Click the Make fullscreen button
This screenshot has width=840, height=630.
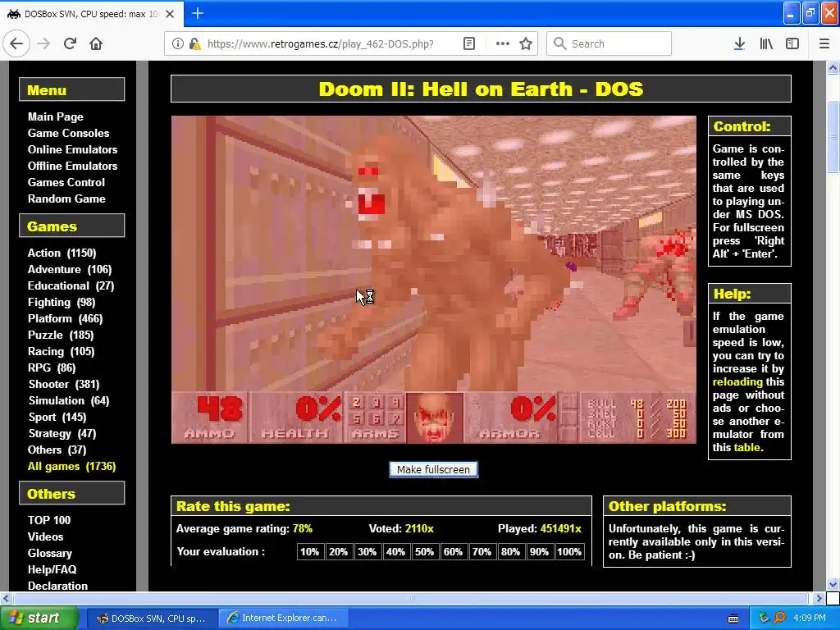click(433, 469)
